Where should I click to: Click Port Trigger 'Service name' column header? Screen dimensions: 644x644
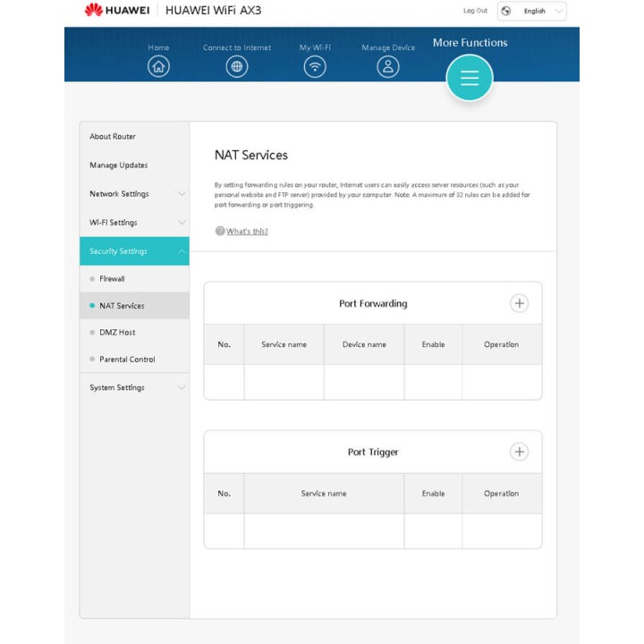(x=324, y=493)
